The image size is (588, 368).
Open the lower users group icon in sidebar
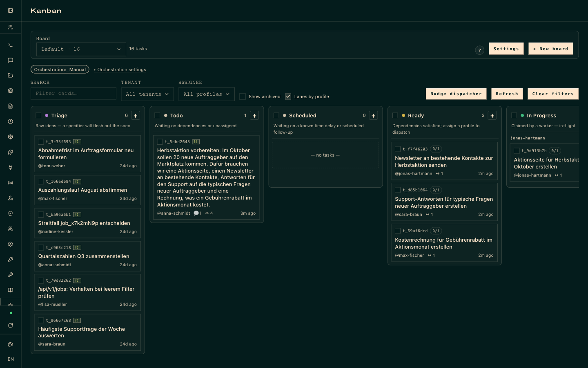coord(11,229)
